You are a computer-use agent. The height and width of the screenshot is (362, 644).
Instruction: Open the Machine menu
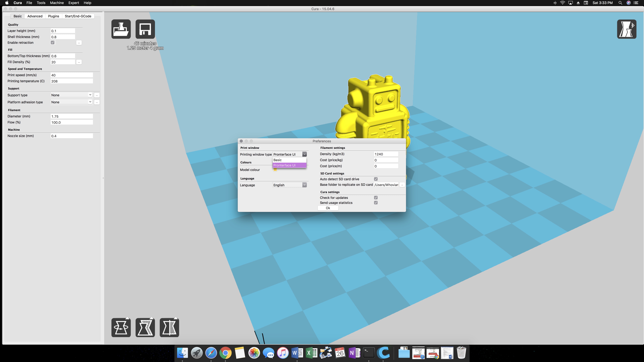tap(57, 3)
